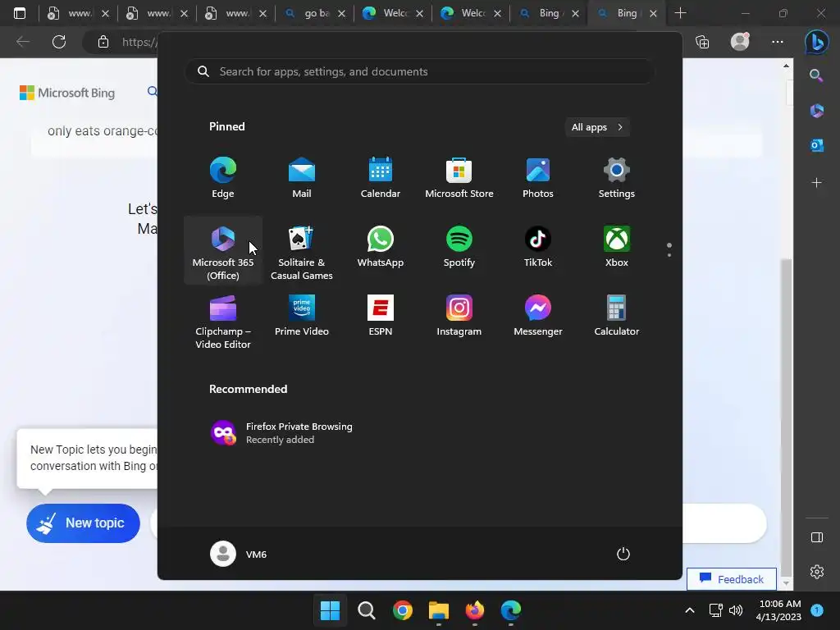This screenshot has width=840, height=630.
Task: Open a new Edge tab
Action: pyautogui.click(x=680, y=13)
